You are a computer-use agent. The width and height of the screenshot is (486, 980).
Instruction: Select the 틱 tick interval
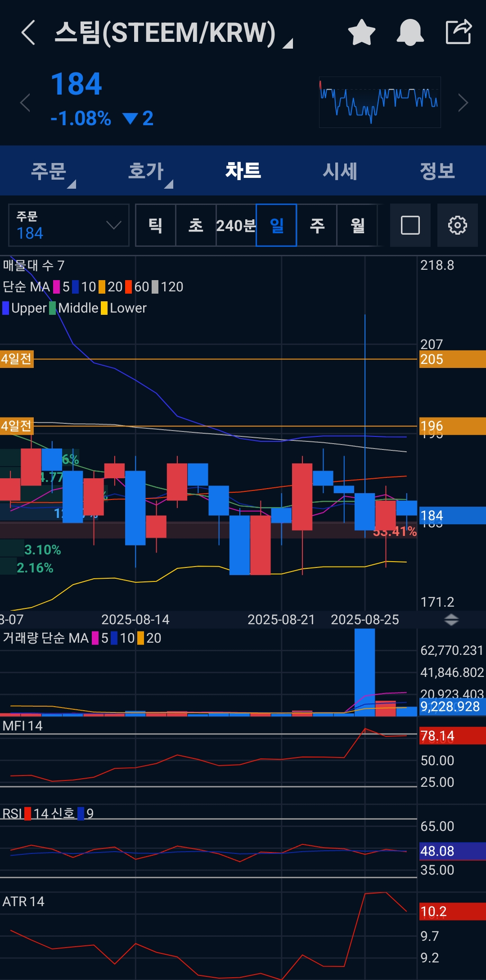coord(155,225)
